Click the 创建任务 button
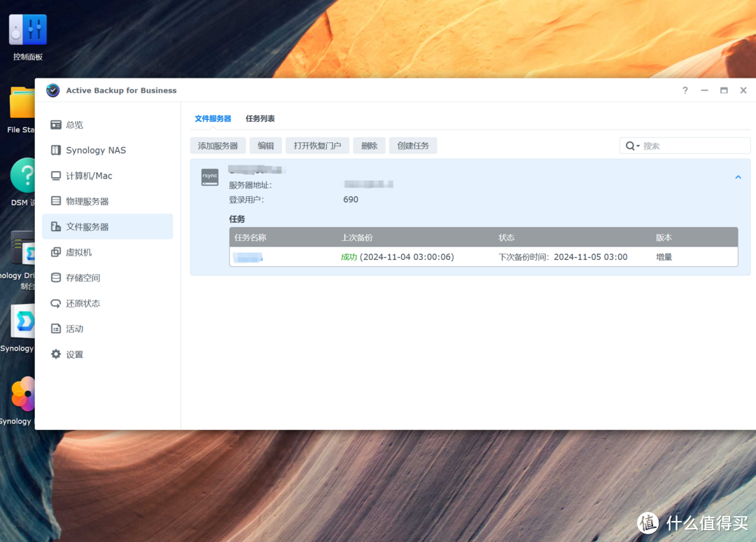 click(x=413, y=146)
